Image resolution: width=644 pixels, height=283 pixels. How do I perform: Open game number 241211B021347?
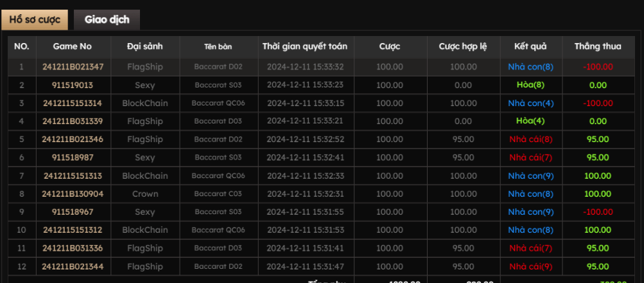(73, 67)
